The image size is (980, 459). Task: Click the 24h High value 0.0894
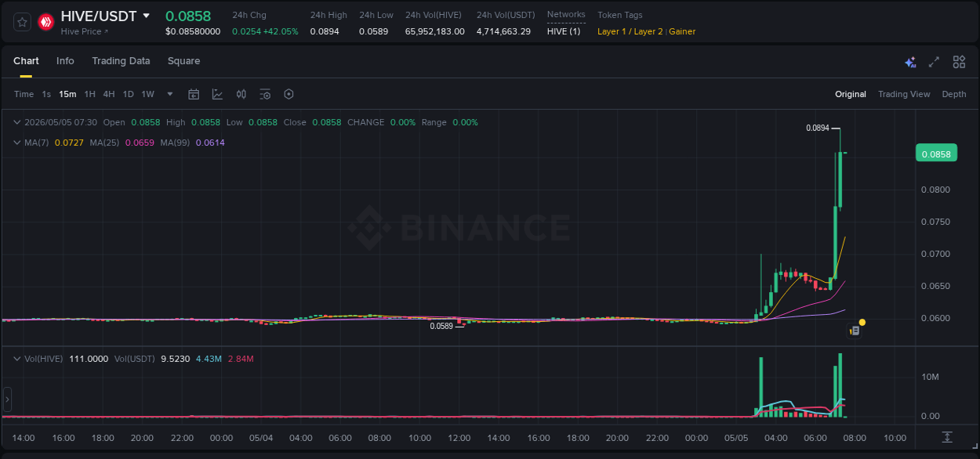[325, 31]
